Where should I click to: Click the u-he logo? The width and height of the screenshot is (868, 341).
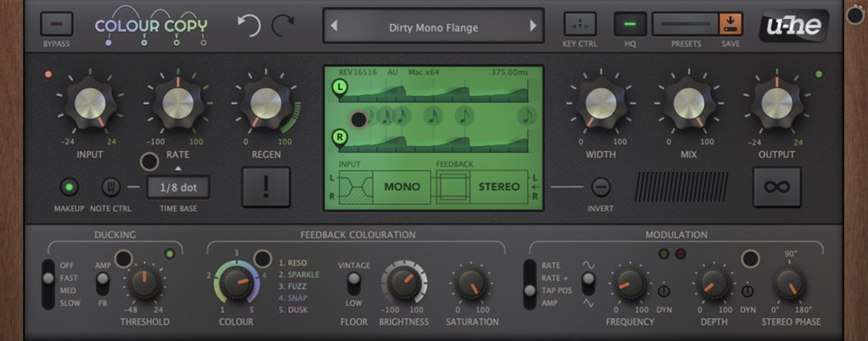pyautogui.click(x=794, y=26)
